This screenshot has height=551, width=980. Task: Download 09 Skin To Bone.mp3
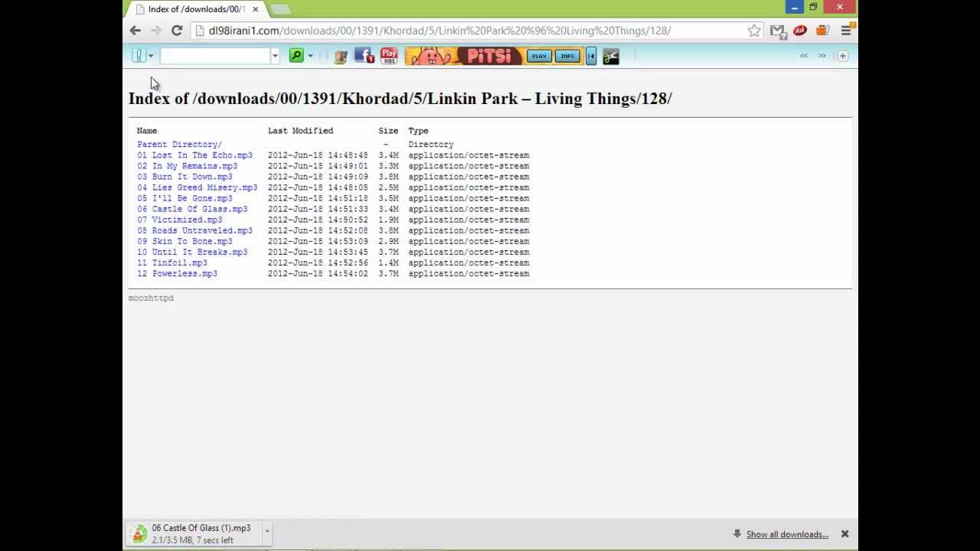tap(185, 241)
